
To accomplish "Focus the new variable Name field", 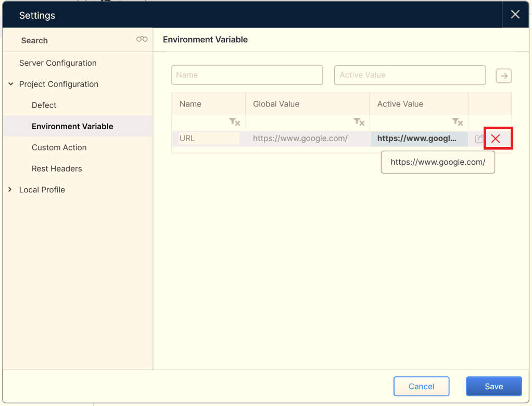I will [x=247, y=75].
